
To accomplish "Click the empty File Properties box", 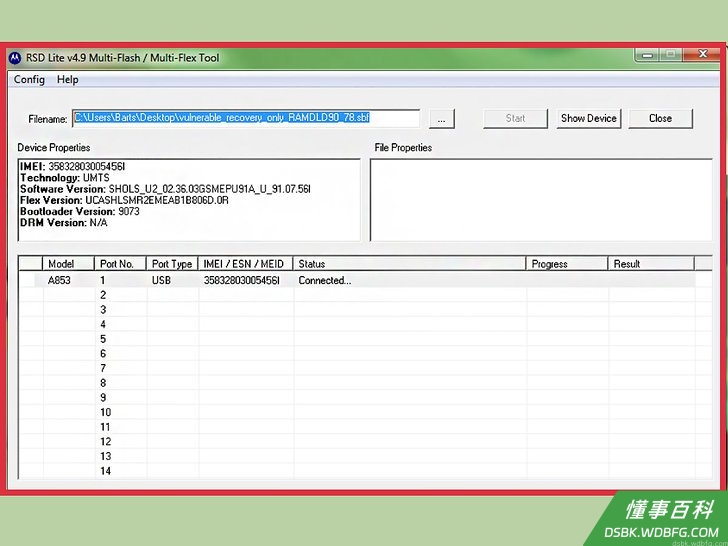I will 541,200.
